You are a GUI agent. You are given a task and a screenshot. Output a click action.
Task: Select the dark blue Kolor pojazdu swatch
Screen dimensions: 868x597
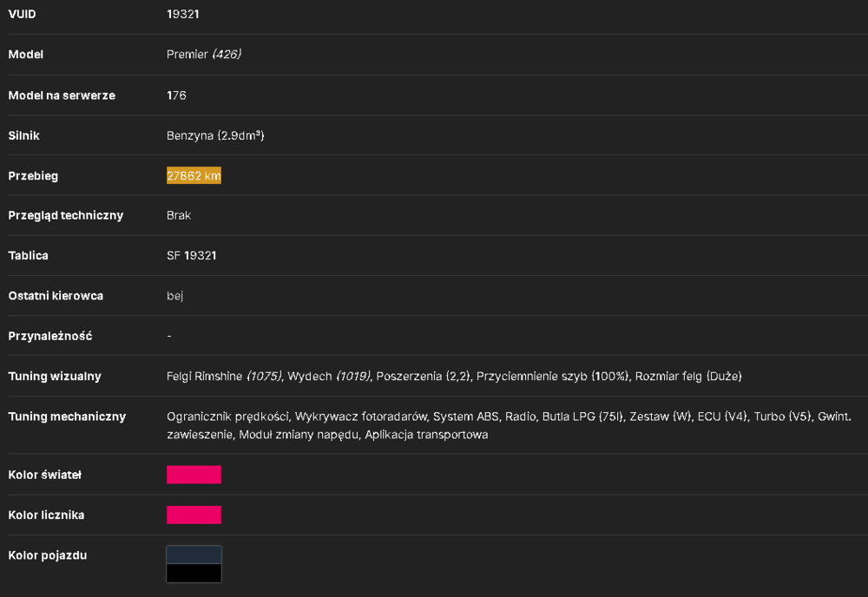(x=194, y=554)
